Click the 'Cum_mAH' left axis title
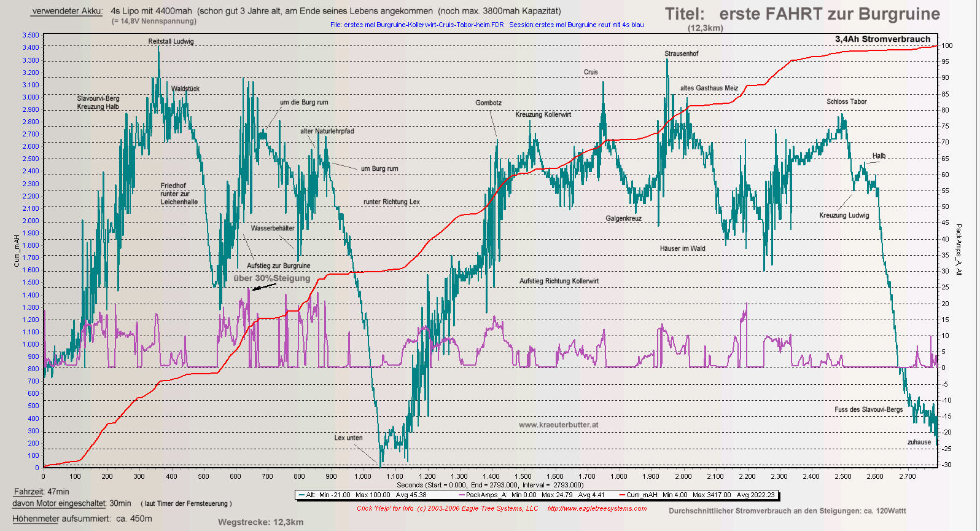 pos(17,251)
